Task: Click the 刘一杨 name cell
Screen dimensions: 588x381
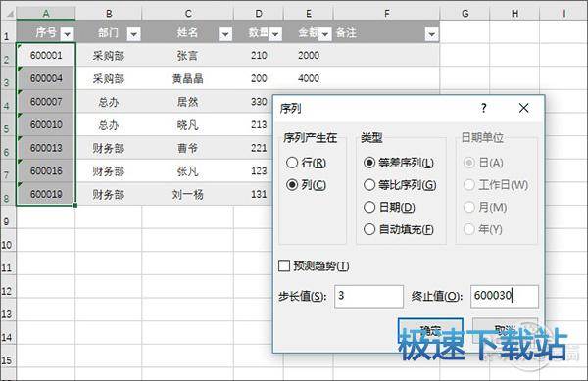Action: (x=188, y=194)
